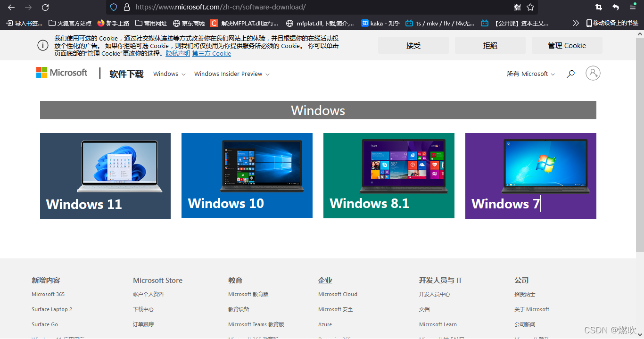Select the Windows 10 download tile
Screen dimensions: 644x339
click(247, 175)
